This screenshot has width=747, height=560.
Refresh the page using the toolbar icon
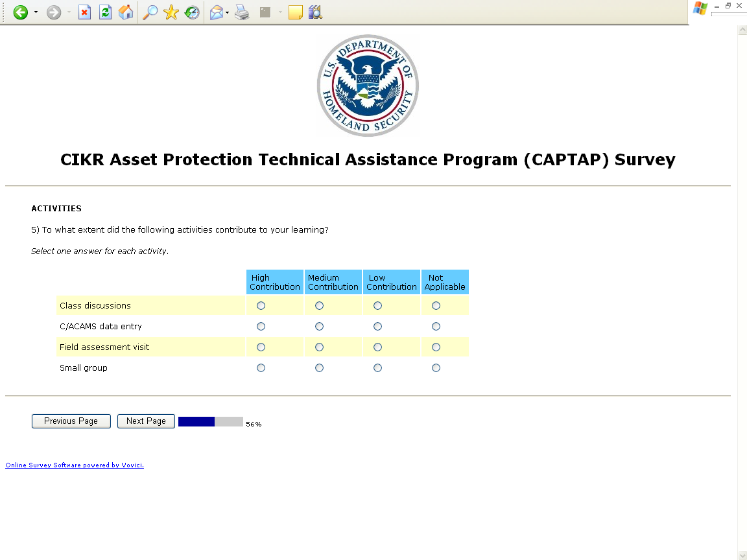click(x=105, y=12)
